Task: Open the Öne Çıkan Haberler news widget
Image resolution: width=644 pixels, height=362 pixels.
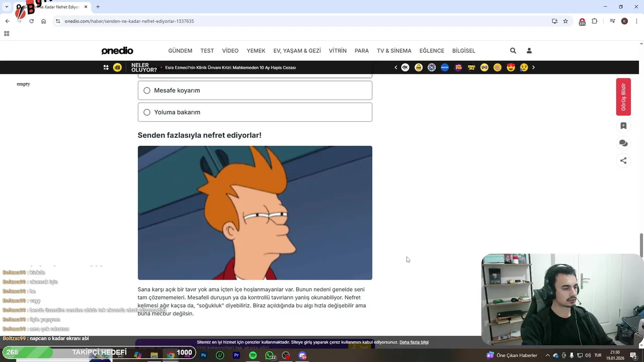Action: tap(512, 355)
